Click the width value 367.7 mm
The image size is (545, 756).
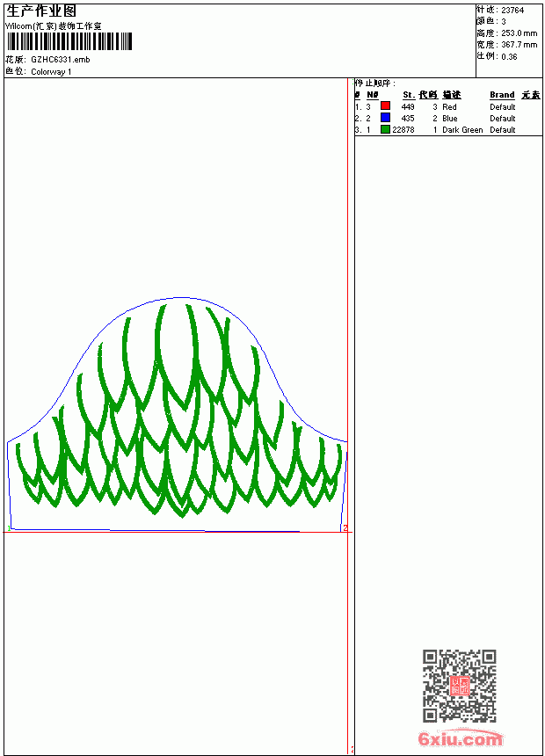click(519, 45)
